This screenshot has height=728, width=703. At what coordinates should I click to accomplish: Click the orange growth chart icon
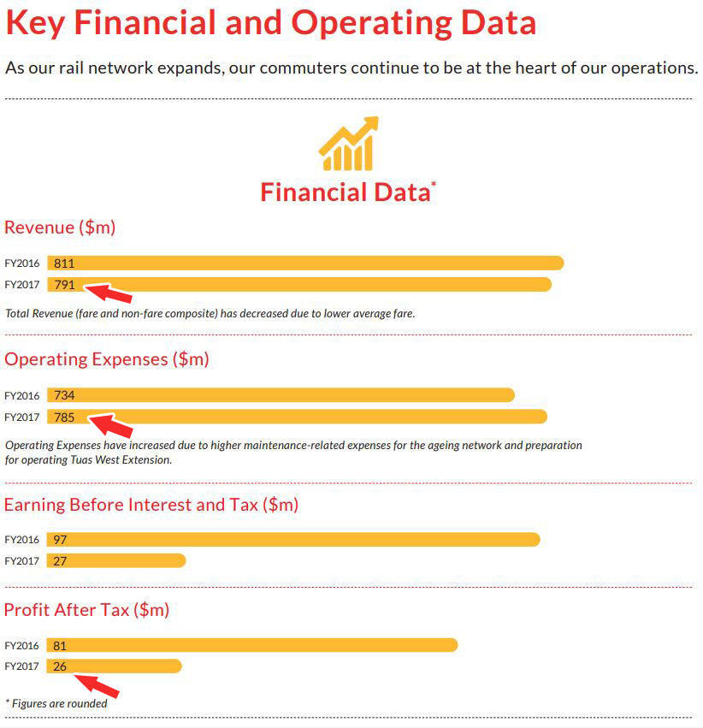point(349,145)
